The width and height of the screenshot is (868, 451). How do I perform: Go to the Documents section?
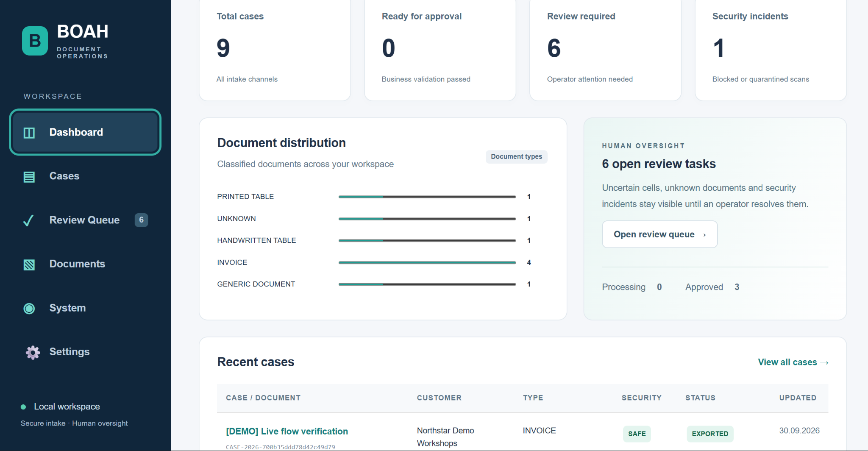click(85, 264)
